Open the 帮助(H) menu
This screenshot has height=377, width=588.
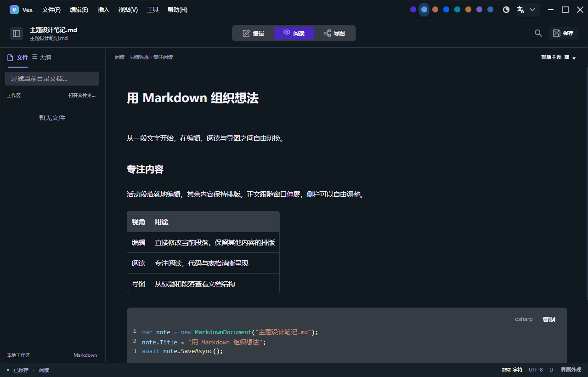177,10
